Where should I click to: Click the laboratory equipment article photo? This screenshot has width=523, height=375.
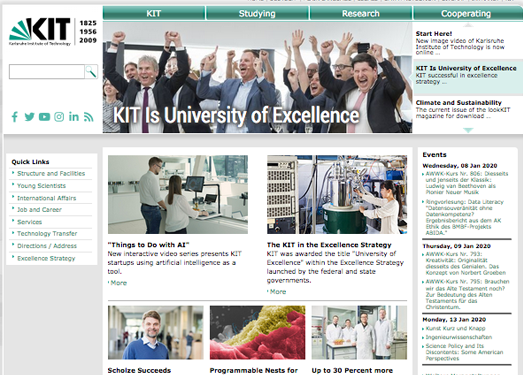[x=337, y=194]
